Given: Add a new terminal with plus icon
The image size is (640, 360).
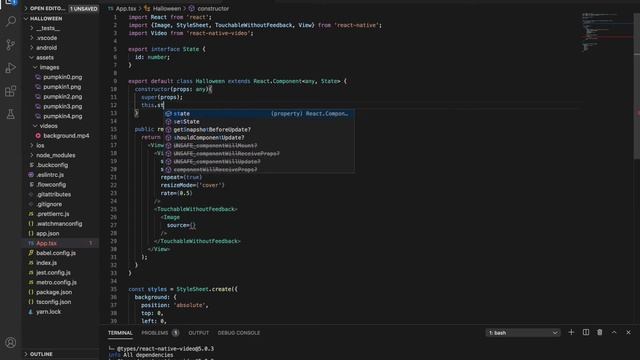Looking at the screenshot, I should coord(571,332).
